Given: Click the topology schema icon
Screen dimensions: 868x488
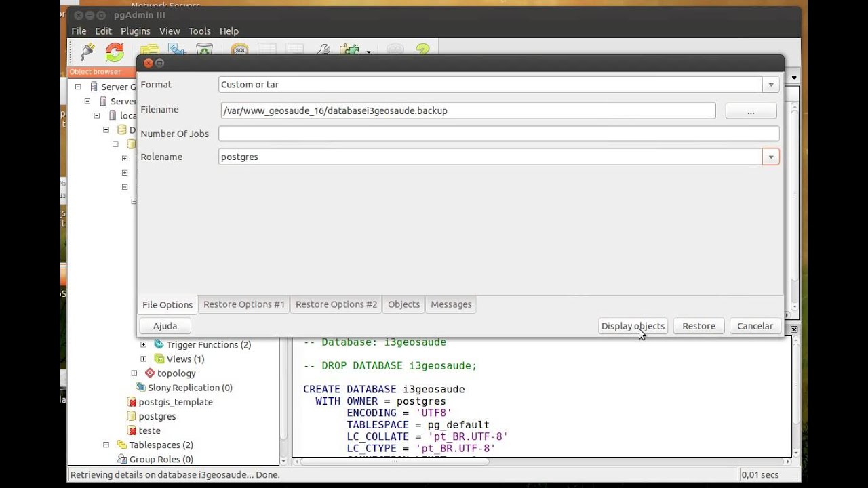Looking at the screenshot, I should 150,373.
